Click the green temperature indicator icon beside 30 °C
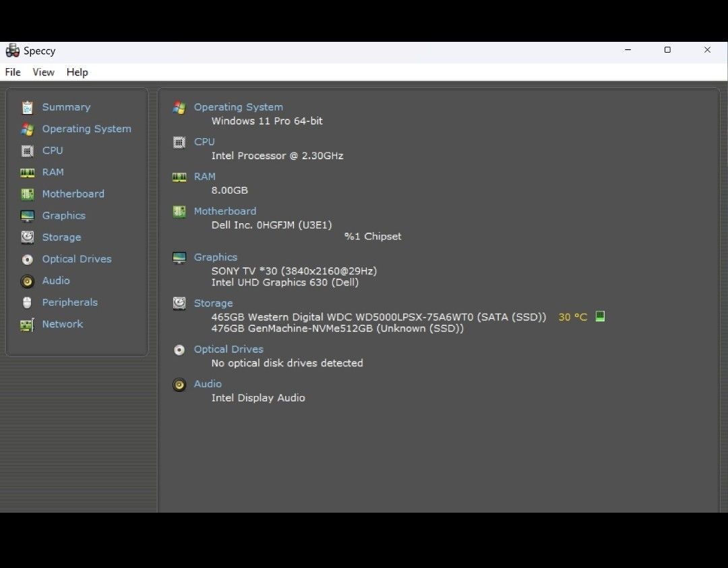The width and height of the screenshot is (728, 568). pyautogui.click(x=600, y=316)
